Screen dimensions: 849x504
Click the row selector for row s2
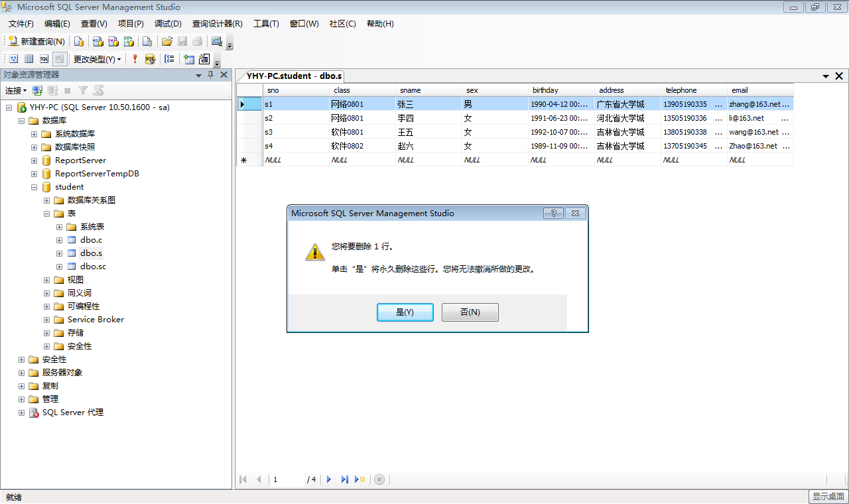click(249, 118)
